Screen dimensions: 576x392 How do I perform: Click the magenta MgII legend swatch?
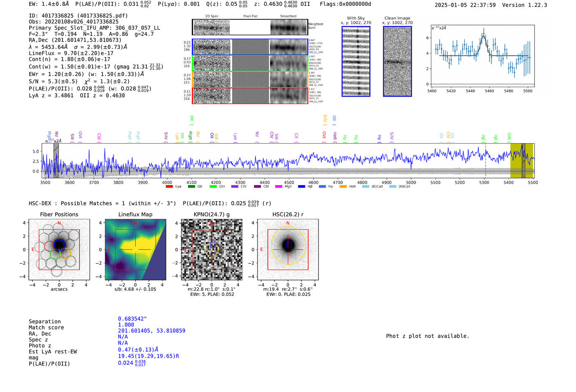(279, 187)
